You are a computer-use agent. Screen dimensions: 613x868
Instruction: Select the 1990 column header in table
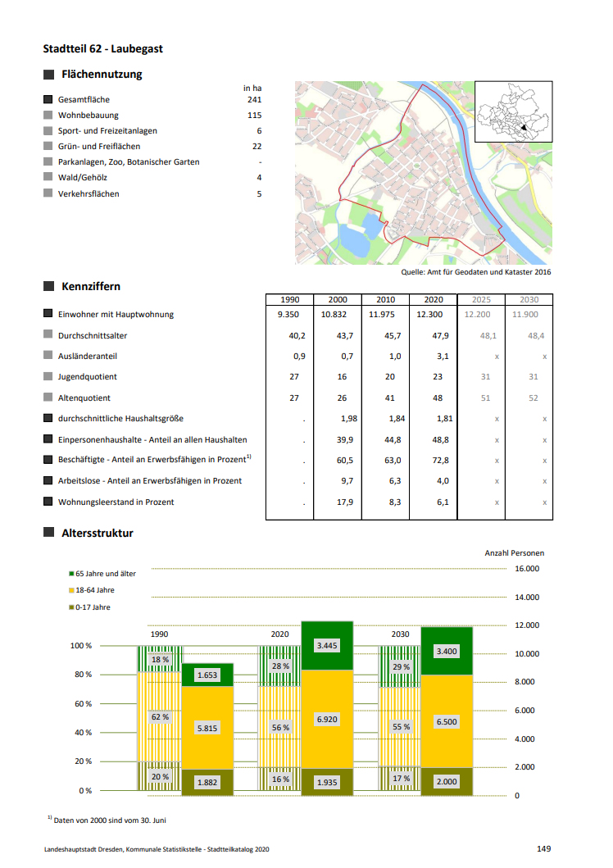(x=289, y=300)
